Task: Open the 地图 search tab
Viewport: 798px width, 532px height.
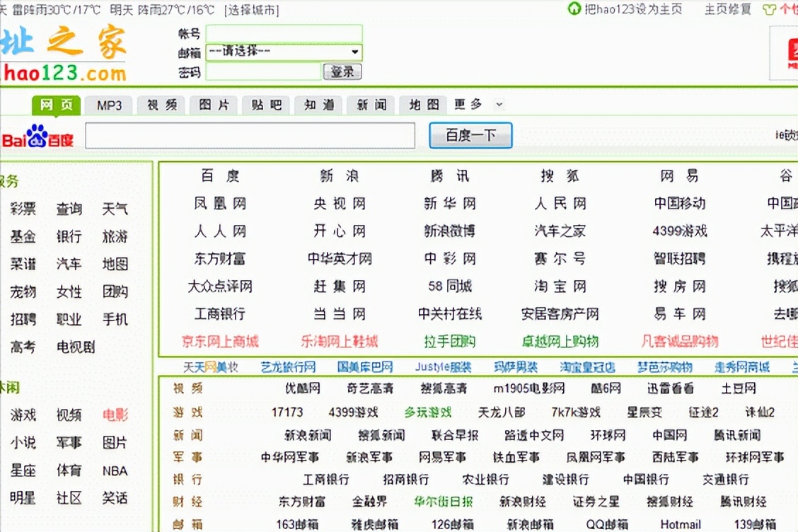Action: click(x=424, y=105)
